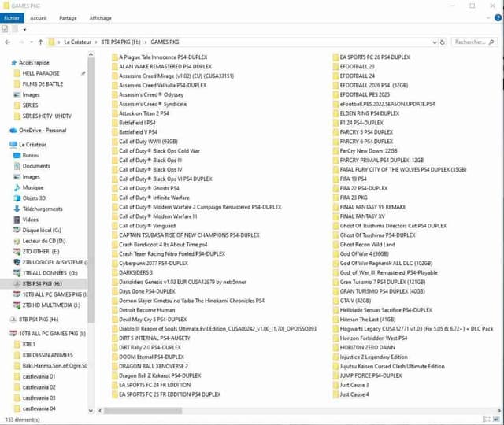
Task: Switch to the Accueil tab
Action: (x=39, y=18)
